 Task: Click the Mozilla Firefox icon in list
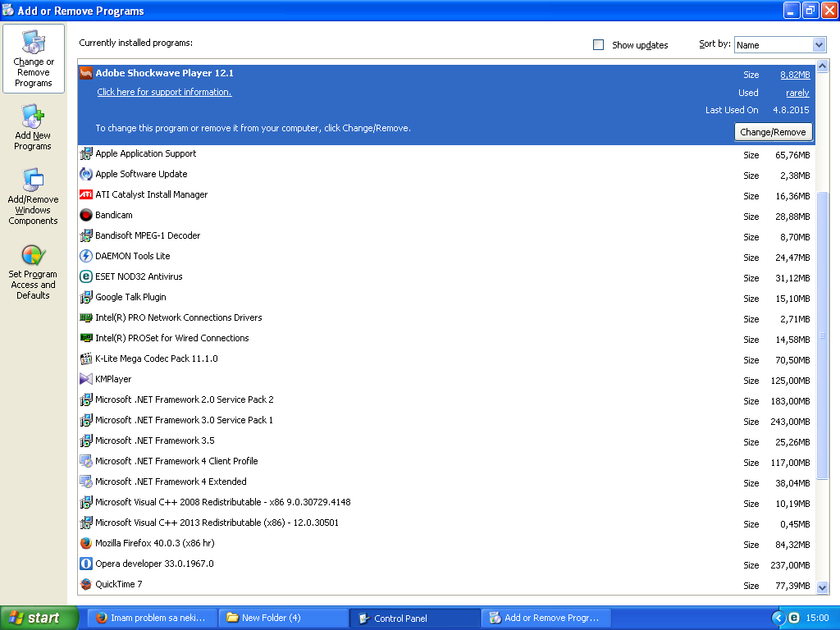coord(85,543)
